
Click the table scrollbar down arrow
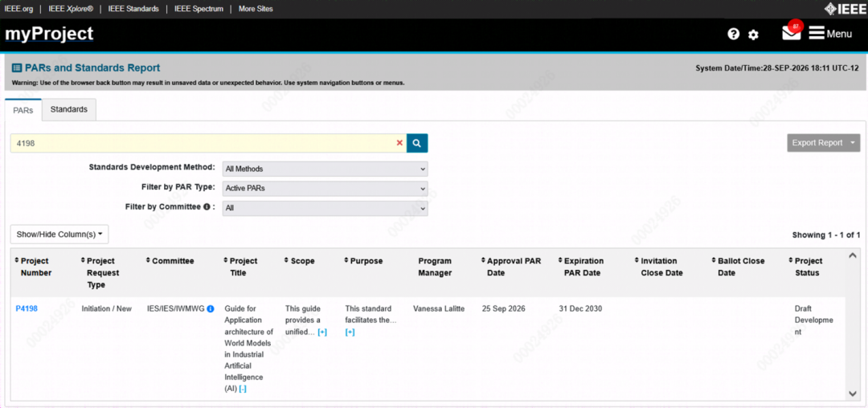[x=853, y=393]
